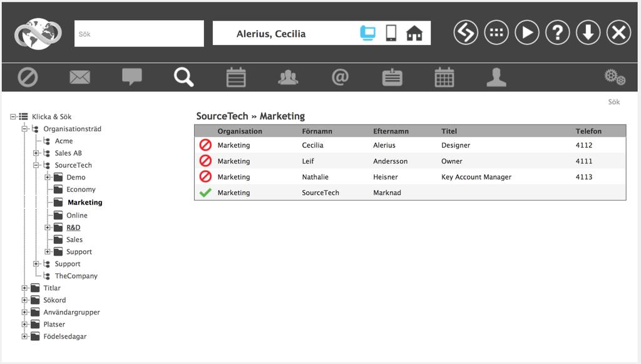641x364 pixels.
Task: Expand the Titlar folder
Action: pyautogui.click(x=24, y=288)
